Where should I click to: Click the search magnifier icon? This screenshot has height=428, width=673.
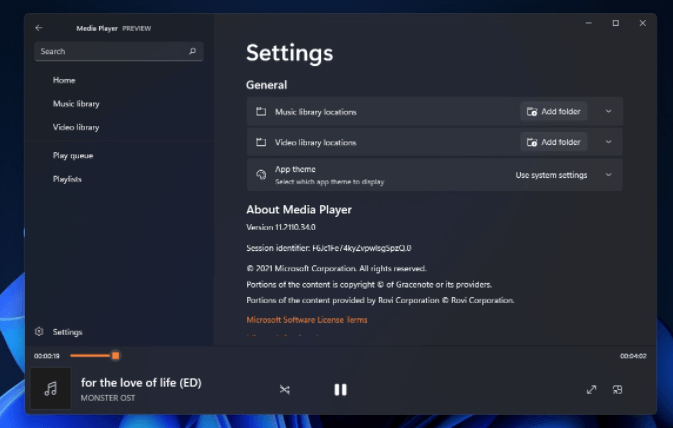tap(192, 51)
